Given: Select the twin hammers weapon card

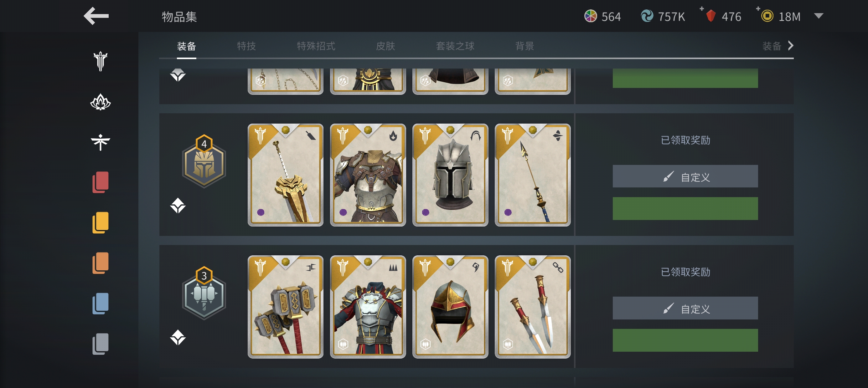Looking at the screenshot, I should pos(285,307).
